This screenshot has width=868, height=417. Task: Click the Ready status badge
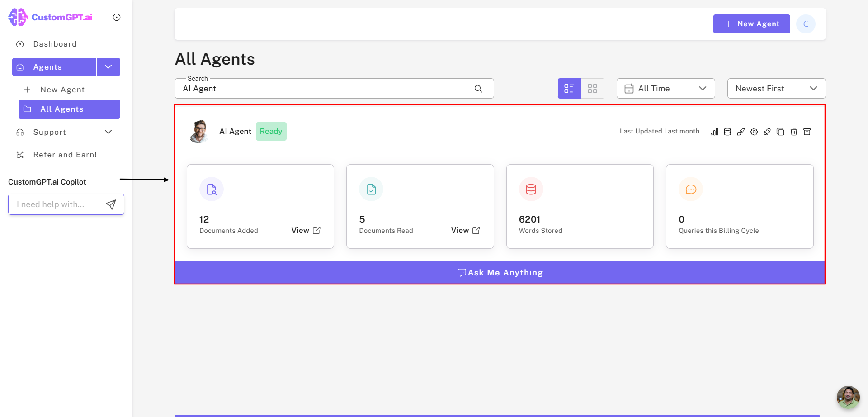tap(271, 131)
